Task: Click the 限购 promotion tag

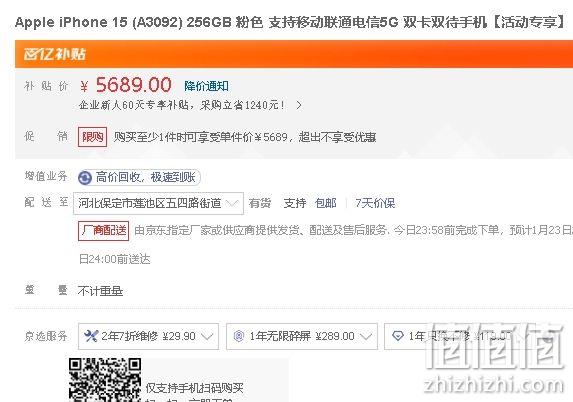Action: [x=92, y=137]
